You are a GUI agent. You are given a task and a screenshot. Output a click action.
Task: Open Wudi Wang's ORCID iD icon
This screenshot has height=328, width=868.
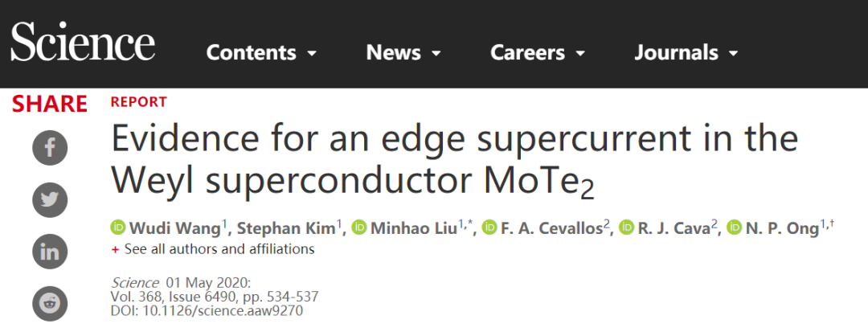point(118,228)
